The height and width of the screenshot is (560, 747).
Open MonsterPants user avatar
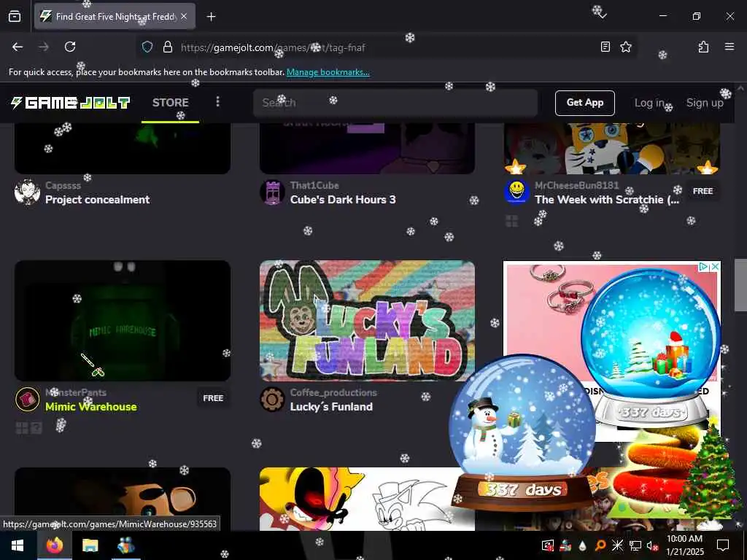coord(27,399)
